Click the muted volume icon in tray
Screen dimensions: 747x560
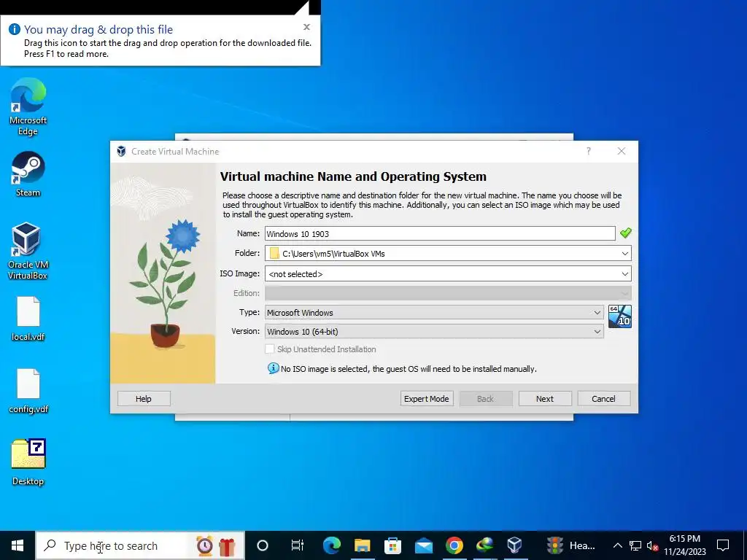[652, 545]
